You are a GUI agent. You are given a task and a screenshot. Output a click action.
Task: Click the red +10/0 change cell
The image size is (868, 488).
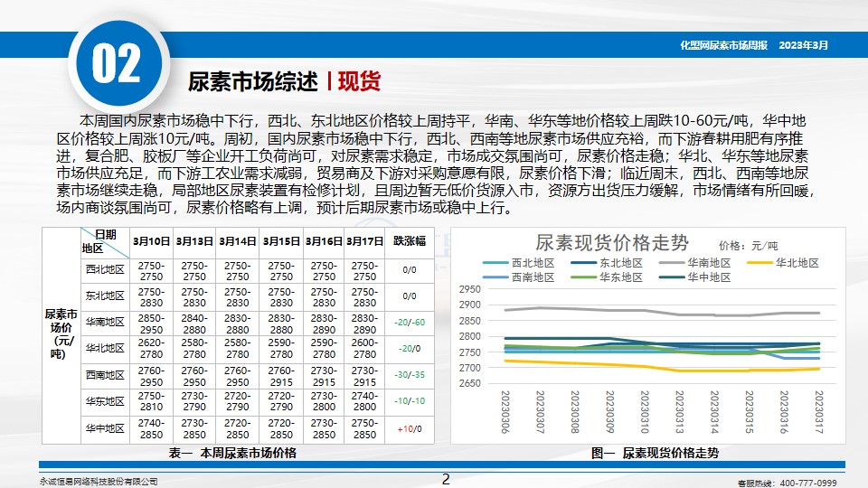tap(410, 428)
